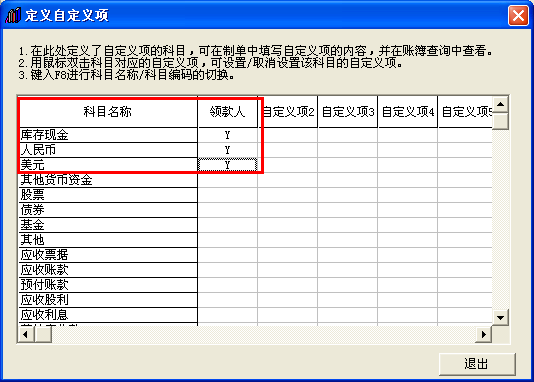Click the vertical scrollbar up arrow
This screenshot has height=382, width=534.
[500, 104]
